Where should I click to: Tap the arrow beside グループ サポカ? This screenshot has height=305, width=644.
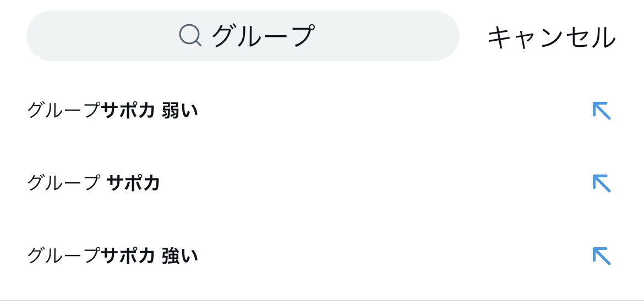click(602, 183)
